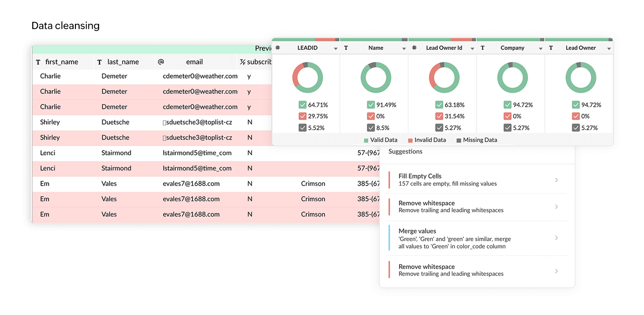This screenshot has width=644, height=315.
Task: Expand the Fill Empty Cells suggestion chevron
Action: click(556, 180)
